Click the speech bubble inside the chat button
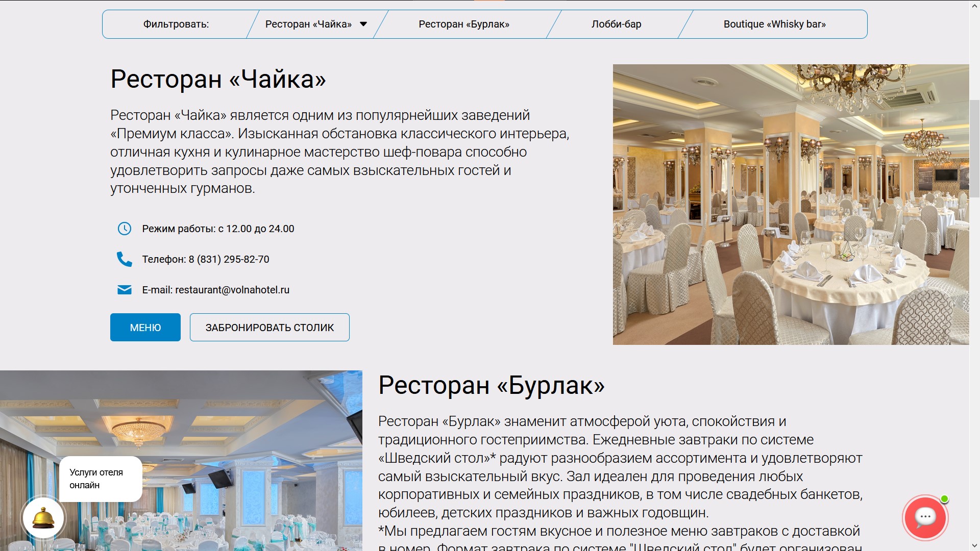The image size is (980, 551). tap(926, 517)
